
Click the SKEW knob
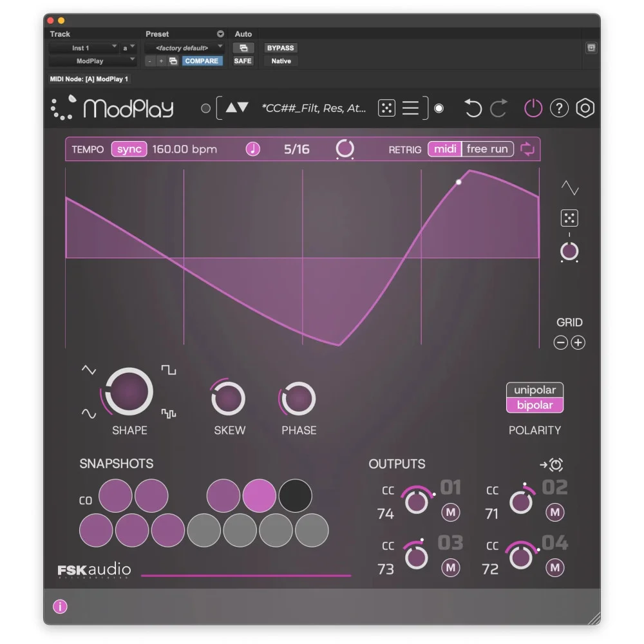pos(228,399)
